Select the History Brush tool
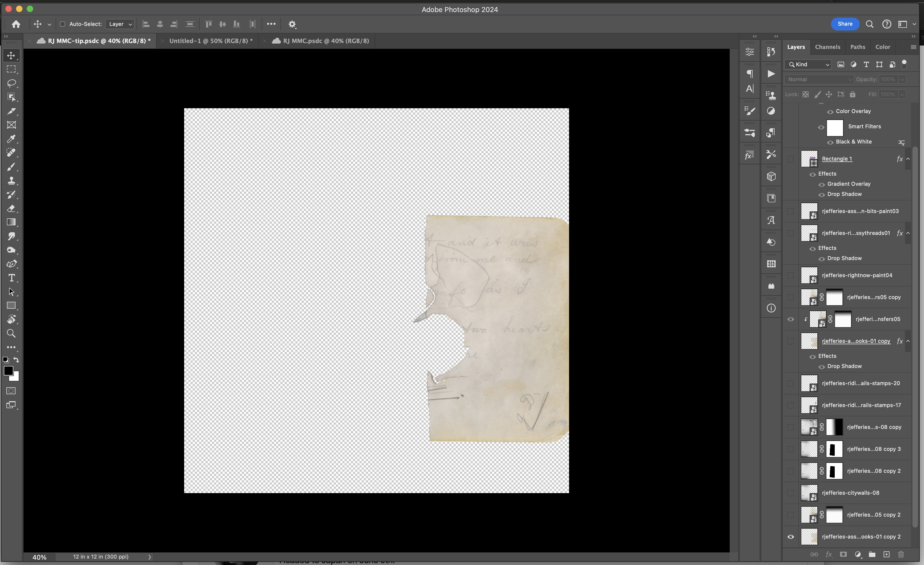This screenshot has height=565, width=924. point(11,195)
